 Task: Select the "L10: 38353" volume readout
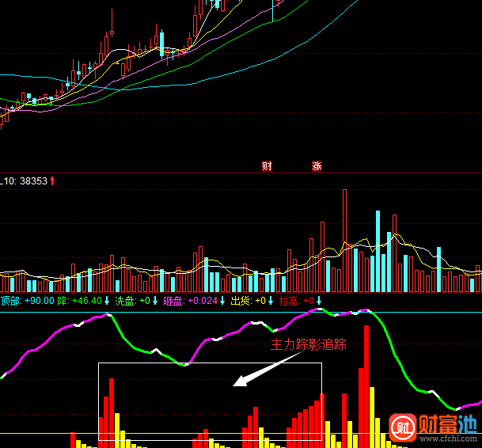[x=24, y=180]
